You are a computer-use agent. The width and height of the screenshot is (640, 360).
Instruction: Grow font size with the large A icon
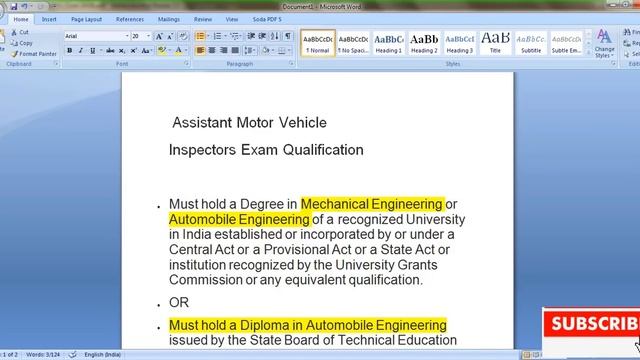(x=159, y=36)
